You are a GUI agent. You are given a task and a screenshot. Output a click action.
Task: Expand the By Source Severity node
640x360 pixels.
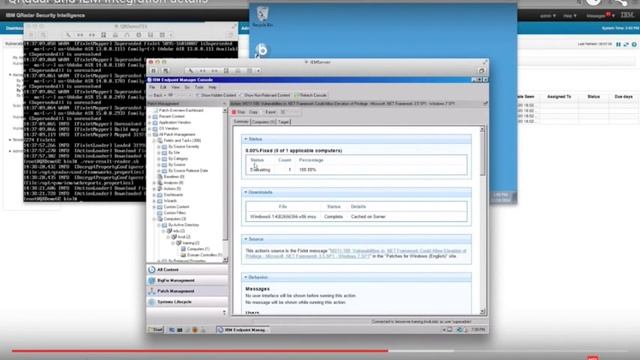[159, 147]
